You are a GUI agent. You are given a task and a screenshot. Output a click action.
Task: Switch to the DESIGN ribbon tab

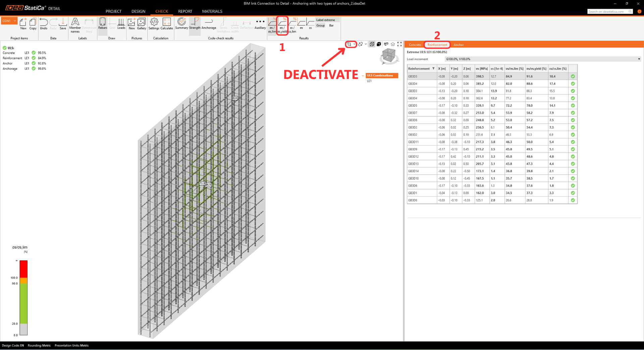point(138,11)
